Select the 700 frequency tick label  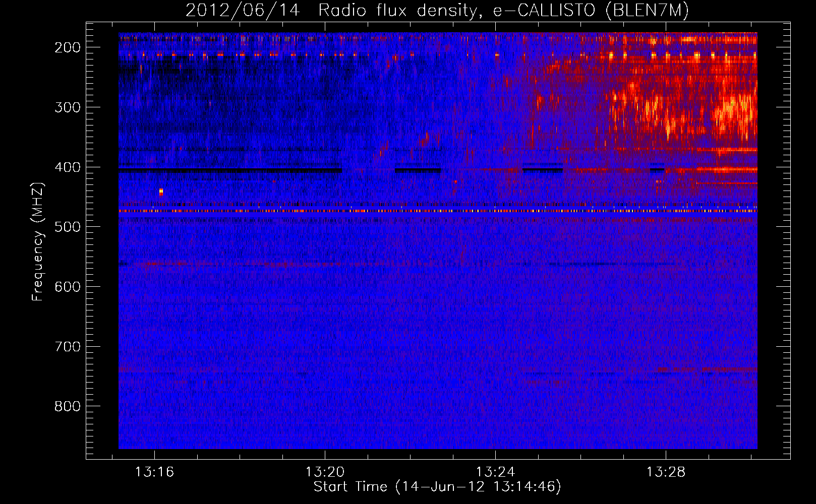click(68, 347)
